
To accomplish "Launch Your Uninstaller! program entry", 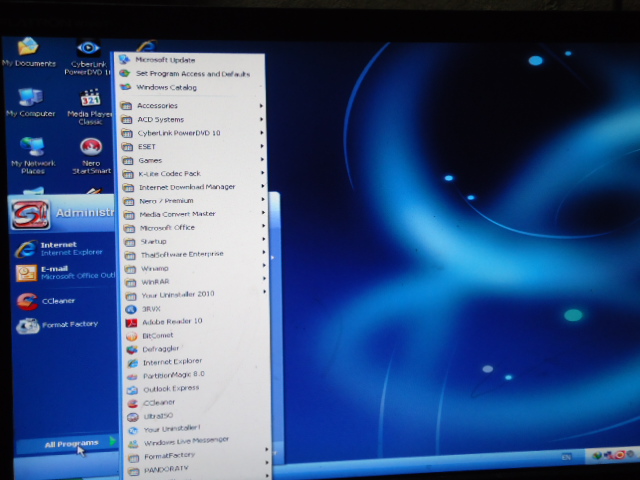I will point(164,429).
